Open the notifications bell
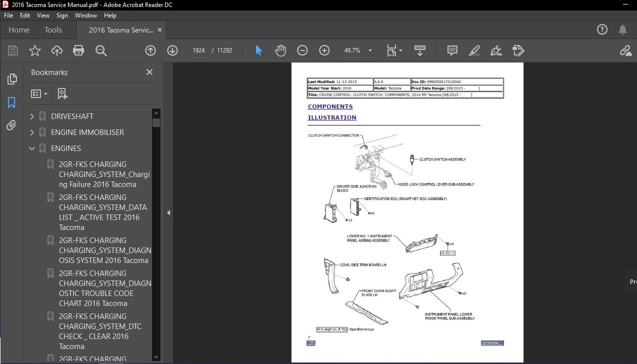637x364 pixels. 622,29
